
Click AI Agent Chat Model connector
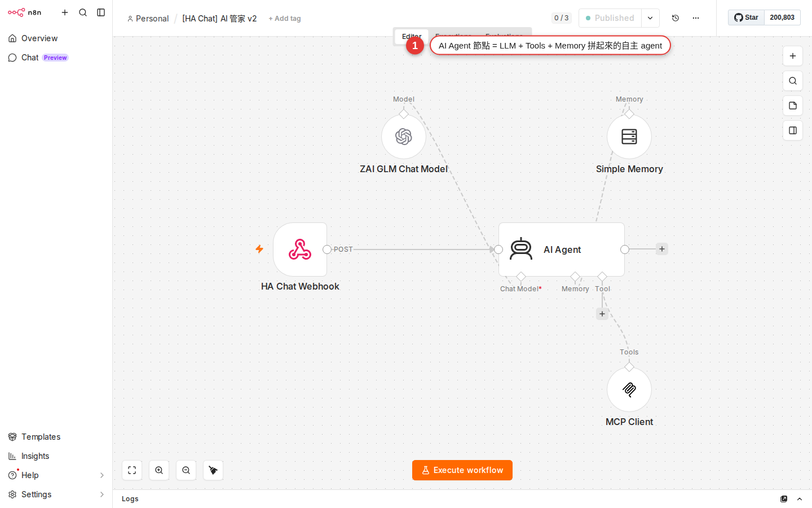[521, 277]
